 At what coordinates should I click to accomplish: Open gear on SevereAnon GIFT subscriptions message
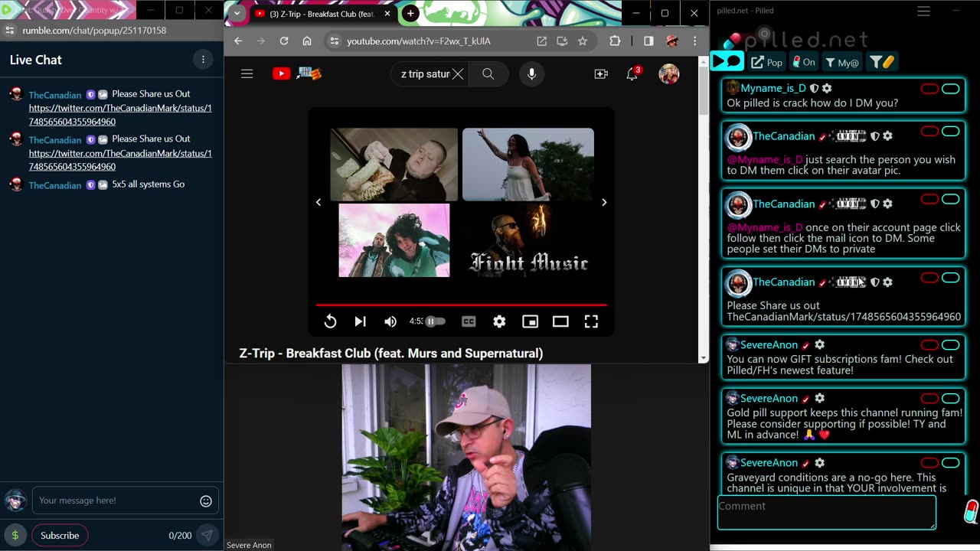pyautogui.click(x=819, y=345)
